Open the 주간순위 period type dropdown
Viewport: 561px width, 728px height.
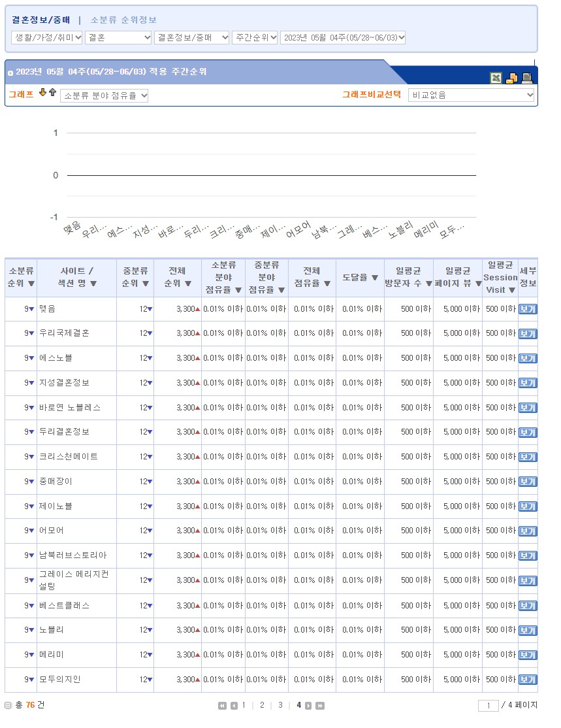tap(255, 38)
